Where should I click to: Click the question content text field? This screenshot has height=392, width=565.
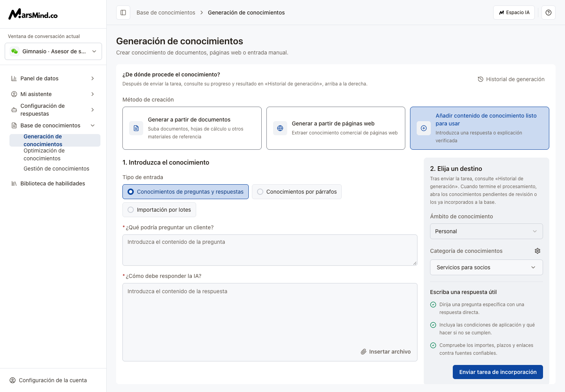tap(270, 250)
